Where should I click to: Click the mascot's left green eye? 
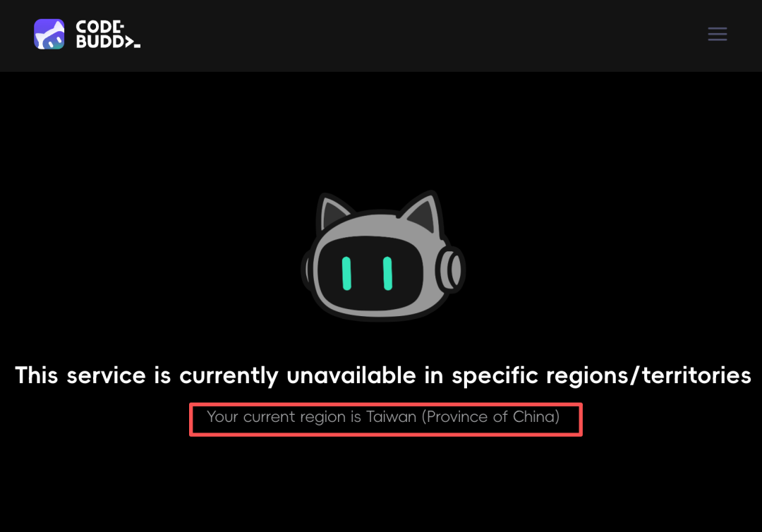click(346, 274)
